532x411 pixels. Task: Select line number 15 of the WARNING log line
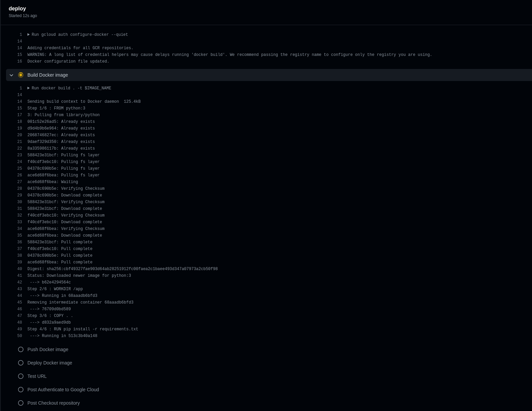(19, 55)
